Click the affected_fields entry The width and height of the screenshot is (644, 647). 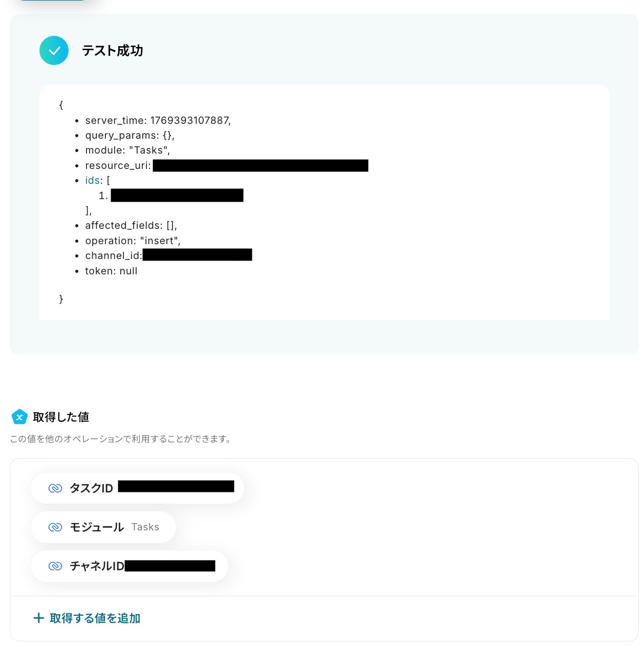[x=131, y=226]
